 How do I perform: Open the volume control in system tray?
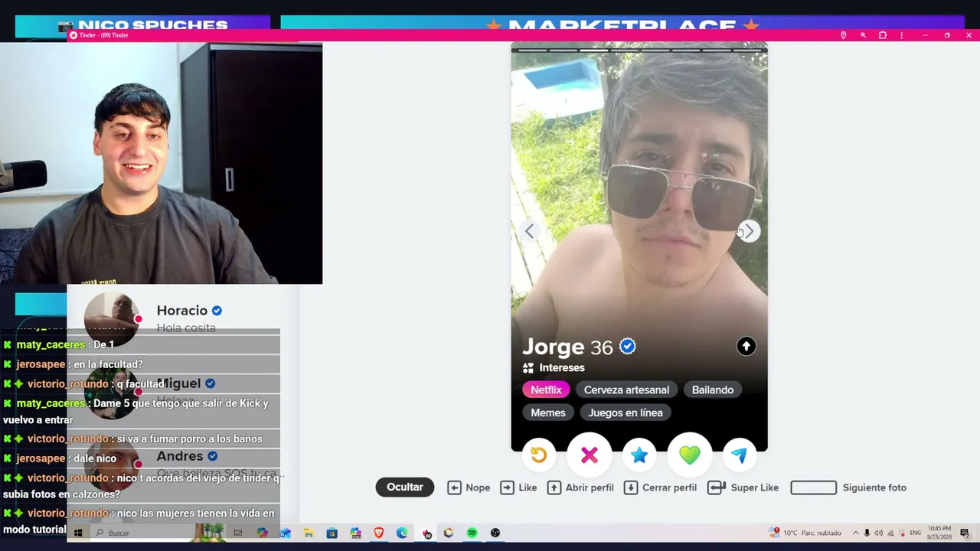(878, 533)
